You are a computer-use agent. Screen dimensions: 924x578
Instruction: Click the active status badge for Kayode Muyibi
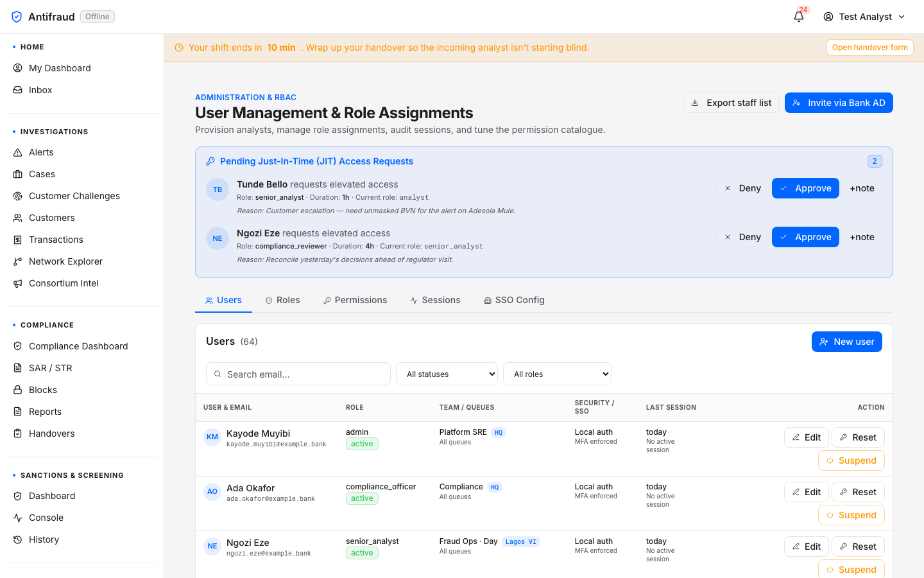[x=362, y=444]
